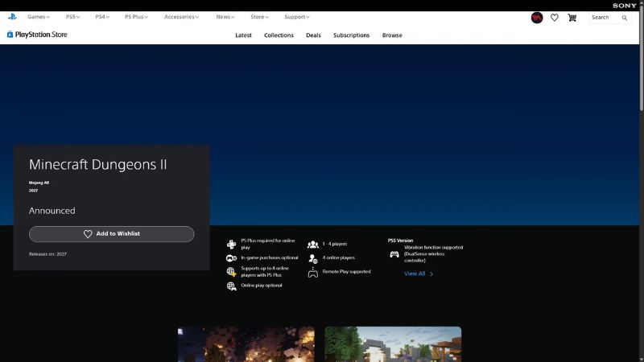Switch to the Collections tab
644x362 pixels.
279,35
